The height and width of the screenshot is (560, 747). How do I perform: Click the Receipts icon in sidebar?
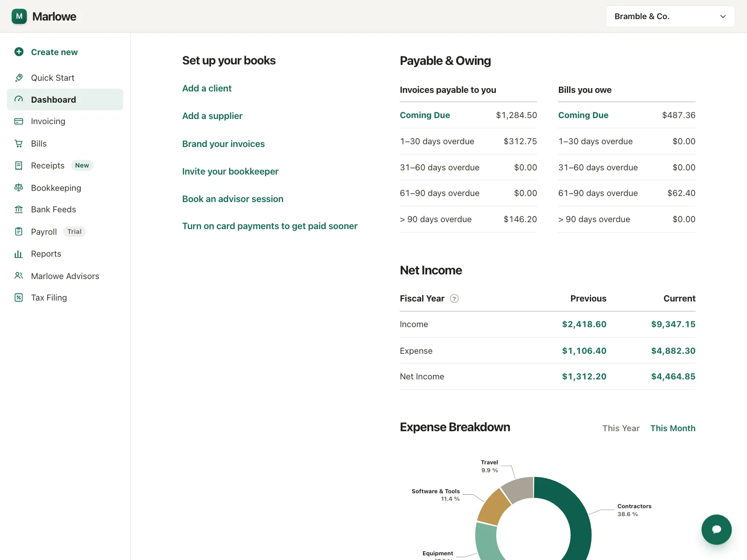[19, 166]
